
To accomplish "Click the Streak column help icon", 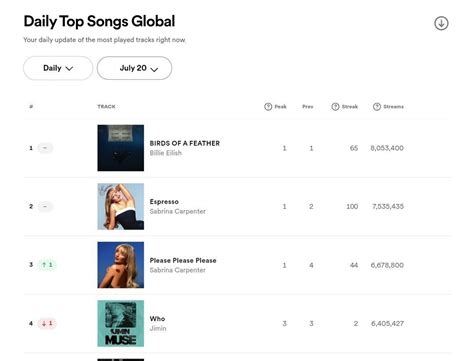I will coord(335,107).
